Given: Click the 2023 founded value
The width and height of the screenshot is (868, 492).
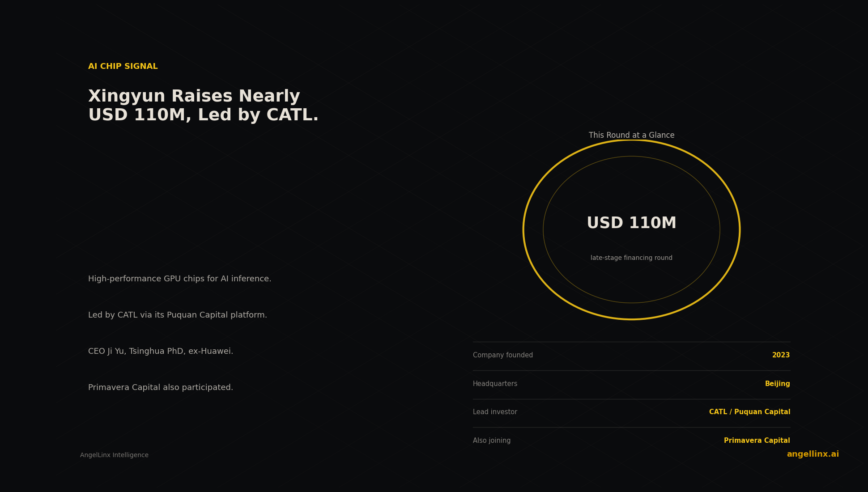Looking at the screenshot, I should (x=781, y=356).
